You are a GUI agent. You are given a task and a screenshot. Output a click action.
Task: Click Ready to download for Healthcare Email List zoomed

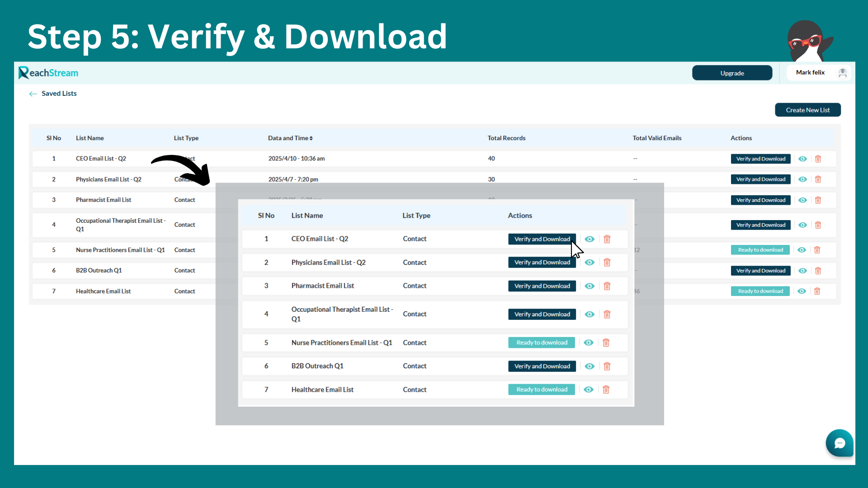541,389
